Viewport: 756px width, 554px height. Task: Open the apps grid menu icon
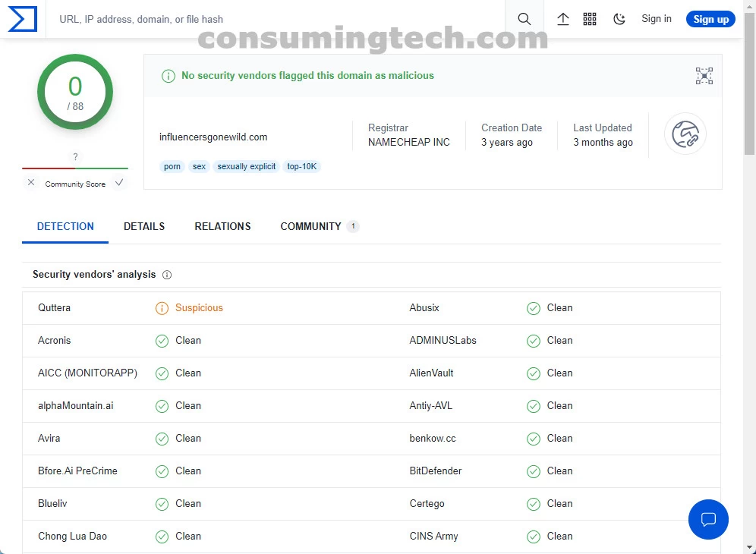[x=590, y=19]
